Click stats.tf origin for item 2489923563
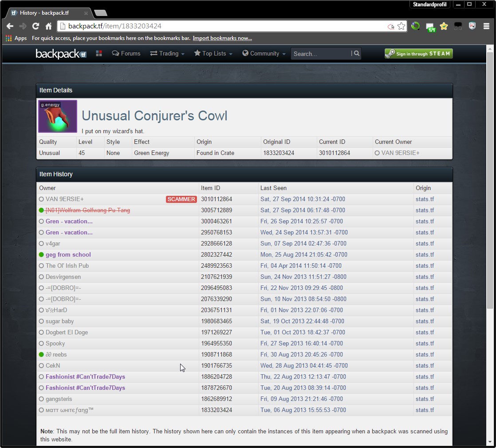 tap(425, 266)
